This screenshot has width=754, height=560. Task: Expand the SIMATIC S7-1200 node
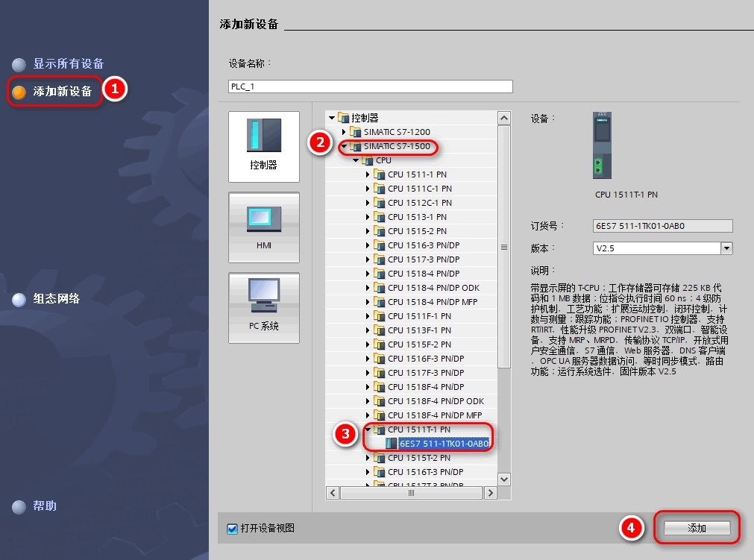(x=344, y=132)
